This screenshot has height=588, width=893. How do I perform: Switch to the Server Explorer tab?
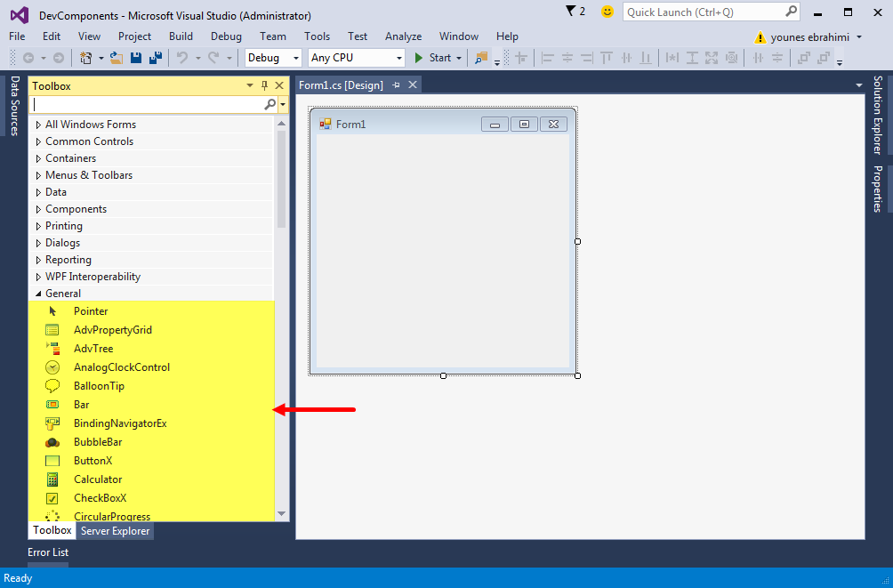coord(115,531)
